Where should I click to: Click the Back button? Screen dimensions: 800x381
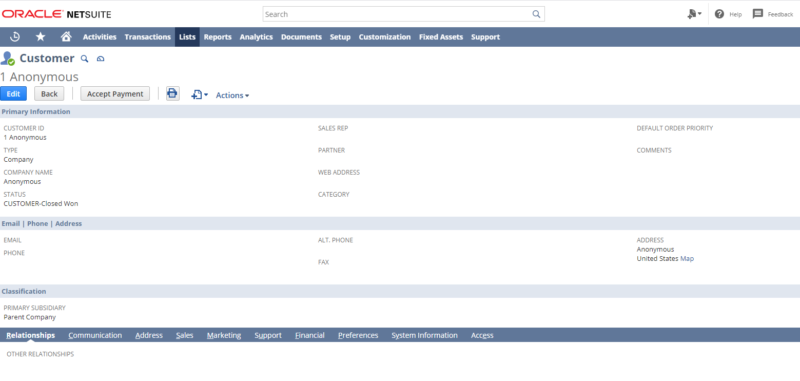coord(49,94)
